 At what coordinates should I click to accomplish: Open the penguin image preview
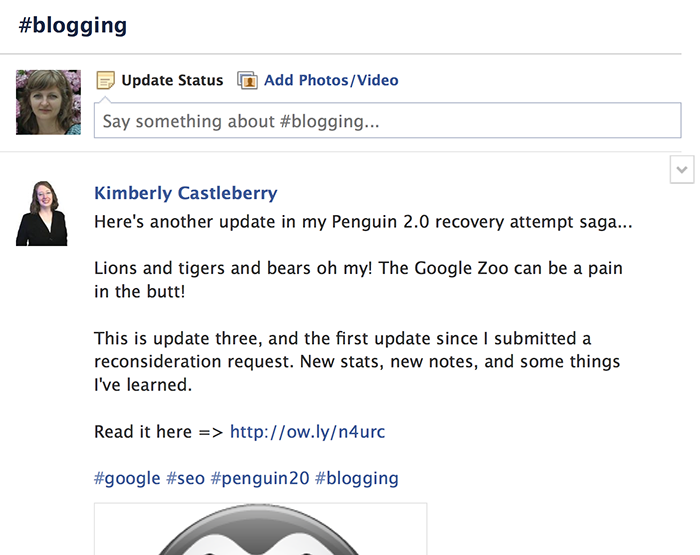[x=260, y=530]
